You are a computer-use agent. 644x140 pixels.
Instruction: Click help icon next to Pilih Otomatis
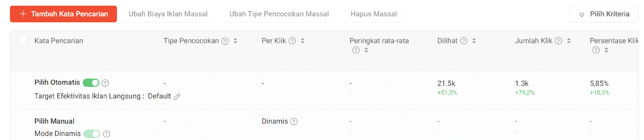(105, 83)
